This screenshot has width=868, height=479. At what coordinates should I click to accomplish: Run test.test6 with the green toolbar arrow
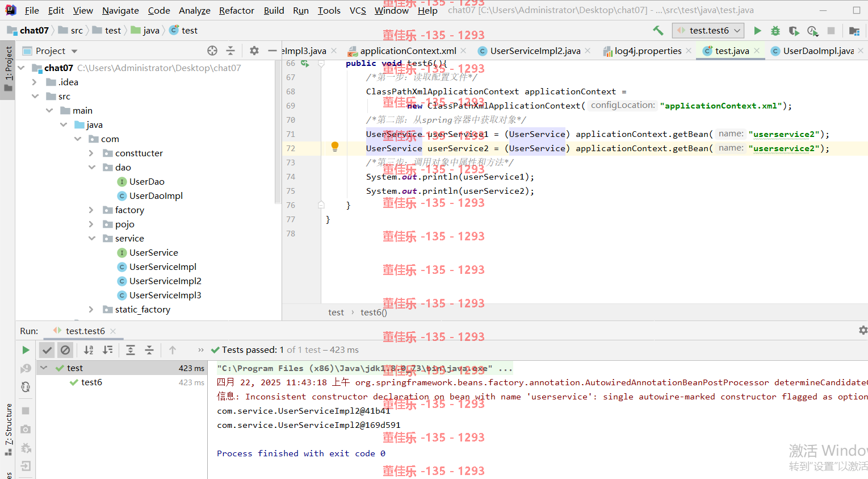pyautogui.click(x=757, y=31)
